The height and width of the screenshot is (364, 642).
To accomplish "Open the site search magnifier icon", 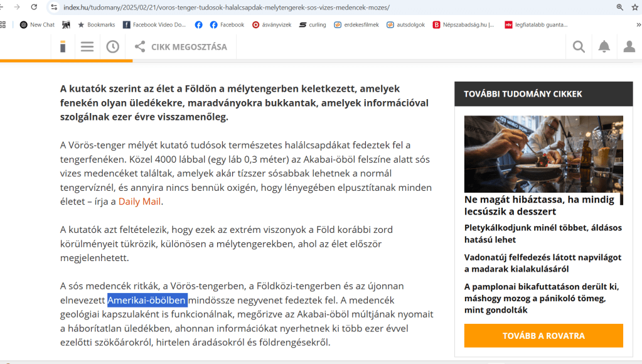I will coord(579,46).
